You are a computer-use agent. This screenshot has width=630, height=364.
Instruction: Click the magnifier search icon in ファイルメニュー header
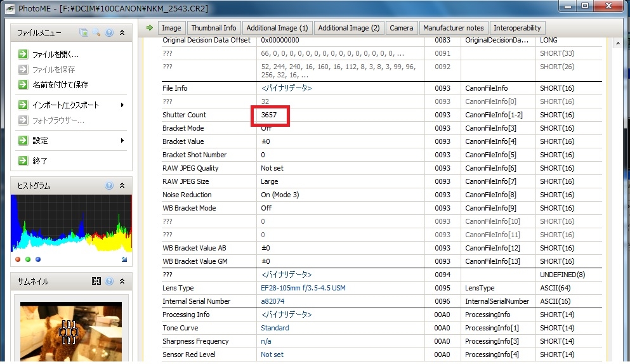(96, 33)
